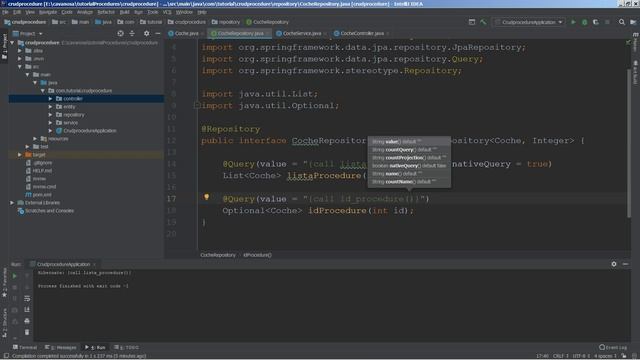This screenshot has width=640, height=360.
Task: Click the project structure window icon left of hammer
Action: 472,22
